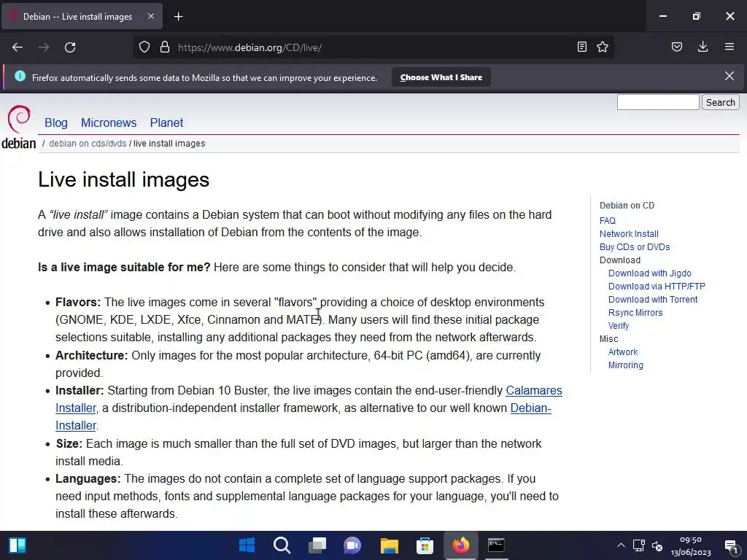This screenshot has height=560, width=747.
Task: Launch the Chat app from taskbar
Action: pyautogui.click(x=353, y=545)
